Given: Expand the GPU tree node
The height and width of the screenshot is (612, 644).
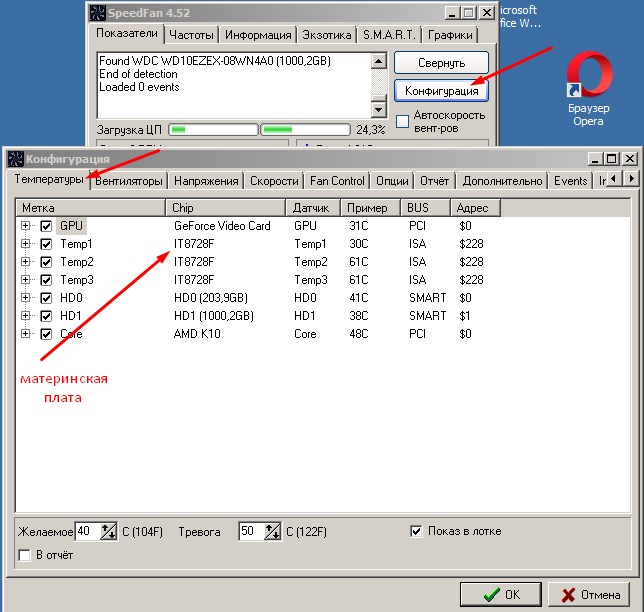Looking at the screenshot, I should click(x=26, y=226).
